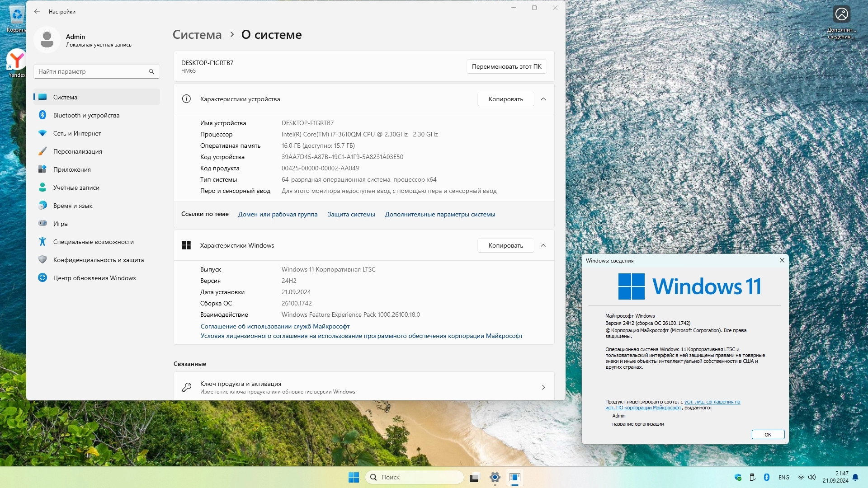Click Переименовать этот ПК button
The image size is (868, 488).
click(506, 66)
